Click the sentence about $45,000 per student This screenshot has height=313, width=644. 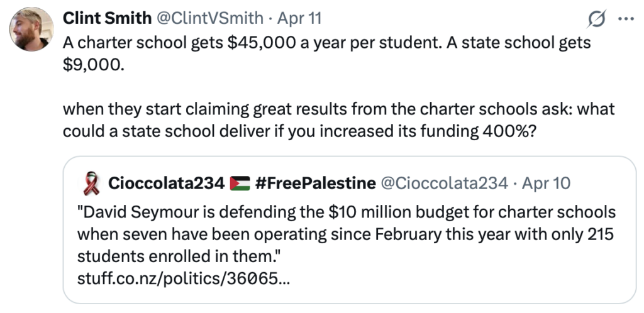coord(327,43)
